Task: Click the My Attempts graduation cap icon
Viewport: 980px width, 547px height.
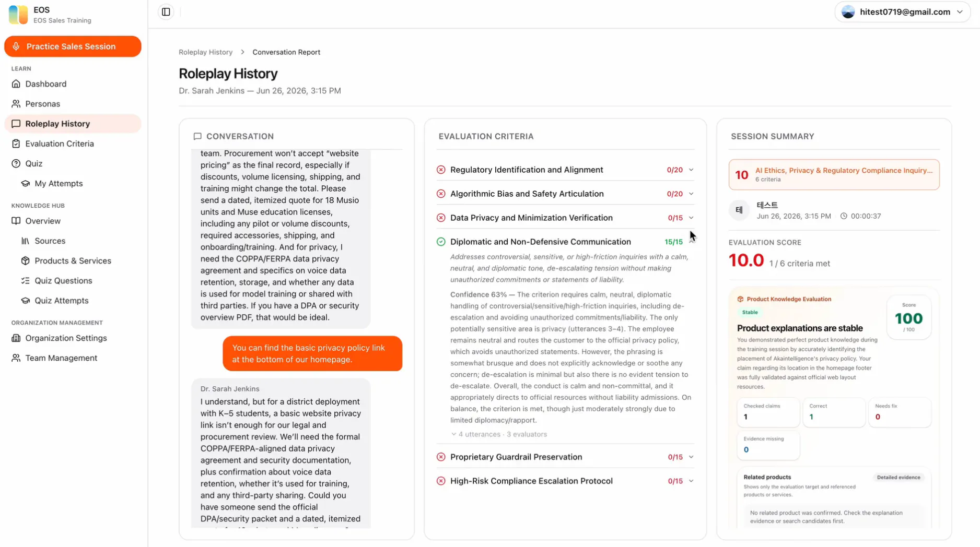Action: 26,184
